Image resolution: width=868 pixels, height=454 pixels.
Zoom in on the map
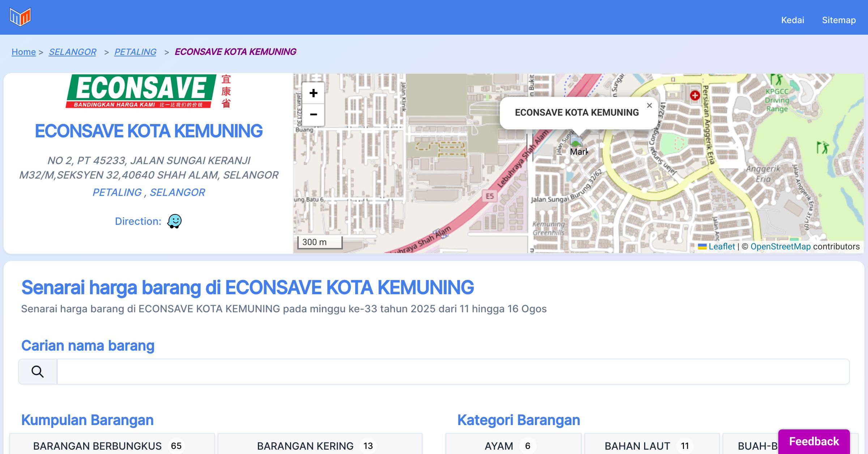[313, 93]
